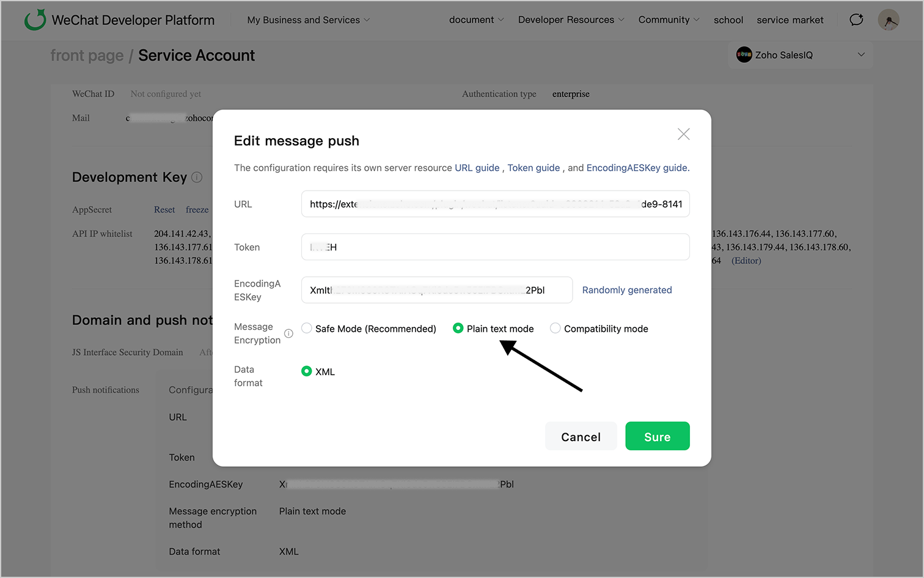Open the service market menu item
This screenshot has height=578, width=924.
click(790, 20)
